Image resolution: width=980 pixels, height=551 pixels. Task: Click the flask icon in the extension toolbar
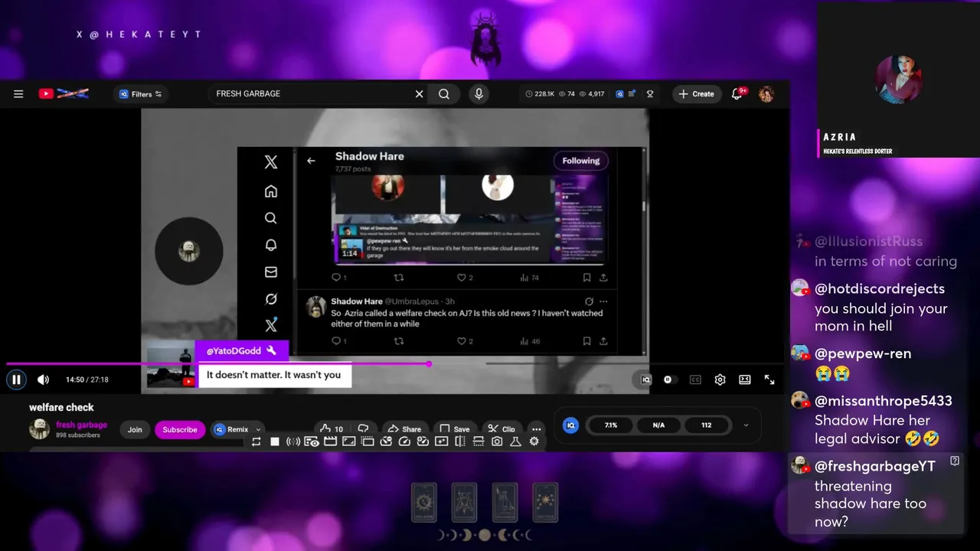pos(515,442)
